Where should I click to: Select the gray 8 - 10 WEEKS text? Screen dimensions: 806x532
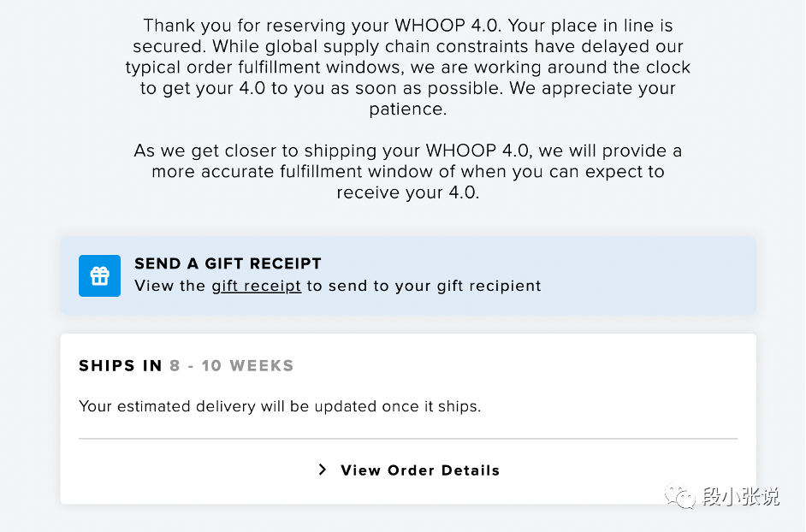[x=231, y=366]
